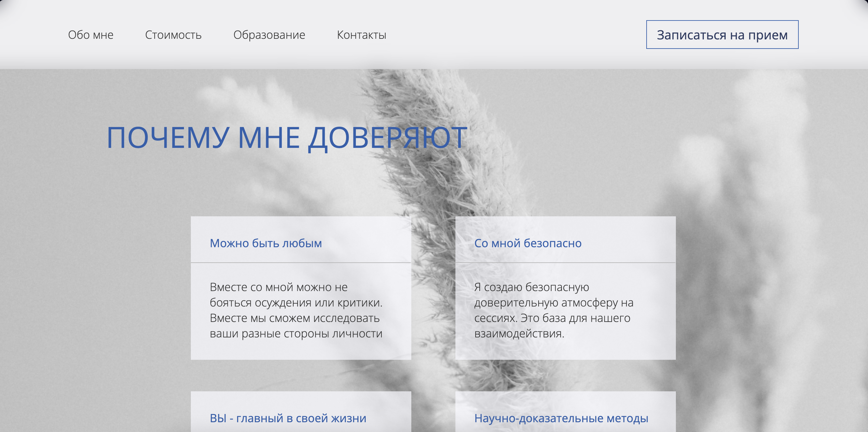Click the word ДОВЕРЯЮТ in heading
The width and height of the screenshot is (868, 432).
click(387, 137)
